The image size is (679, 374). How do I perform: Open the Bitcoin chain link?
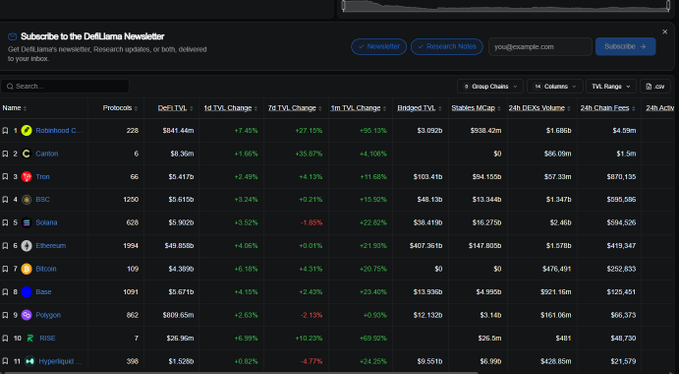coord(46,269)
